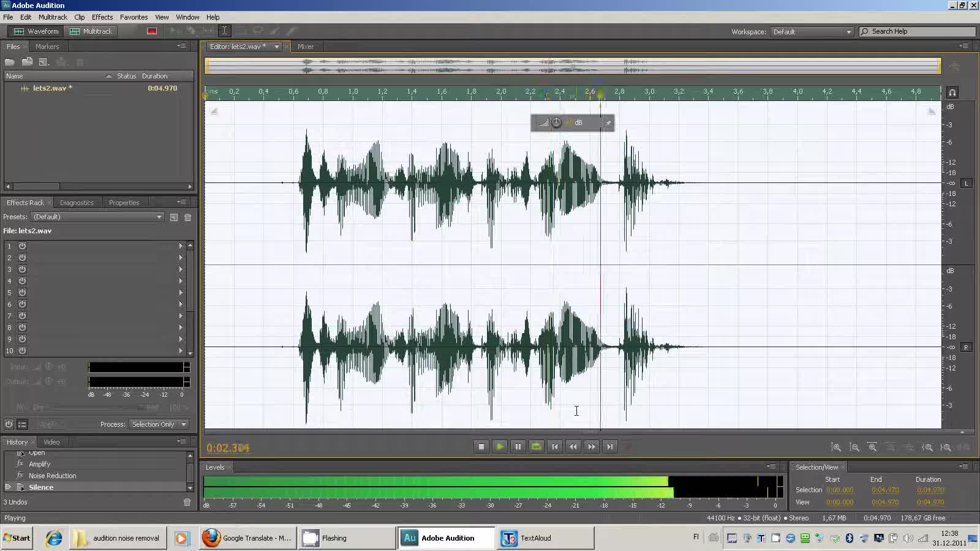
Task: Switch to the Markers tab
Action: click(x=47, y=47)
